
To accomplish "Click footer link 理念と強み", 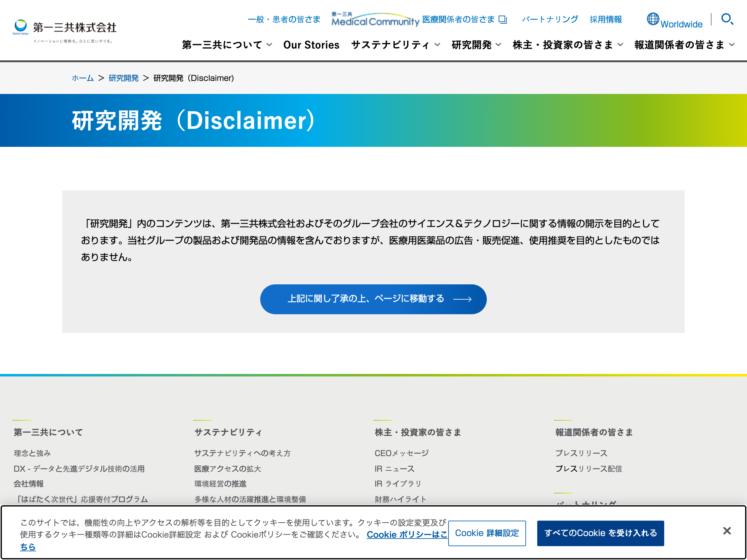I will pyautogui.click(x=32, y=453).
